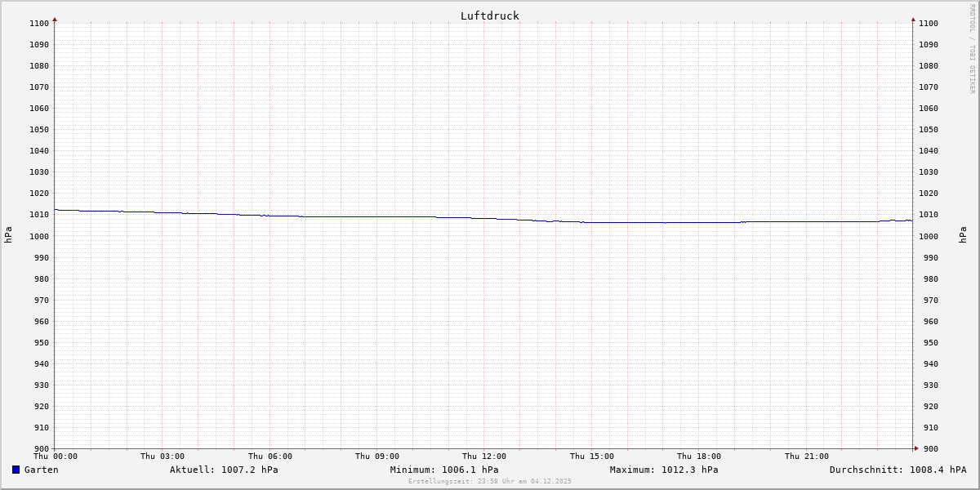Click the blue Garten legend color square
The width and height of the screenshot is (980, 490).
[16, 470]
